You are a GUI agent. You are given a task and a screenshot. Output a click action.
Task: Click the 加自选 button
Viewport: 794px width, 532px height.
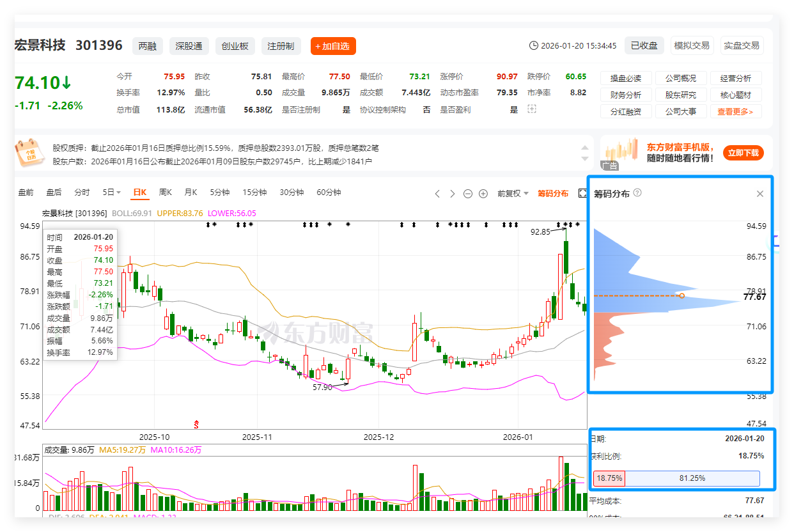coord(333,46)
